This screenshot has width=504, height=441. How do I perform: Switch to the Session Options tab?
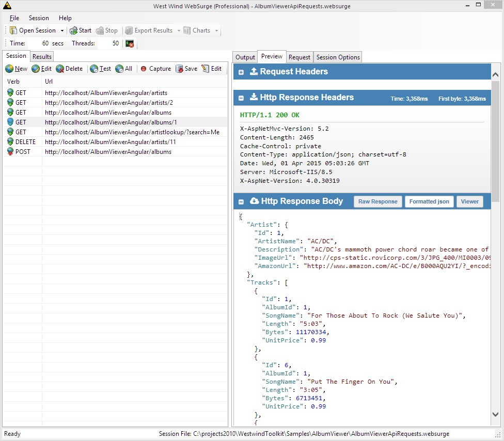point(337,57)
